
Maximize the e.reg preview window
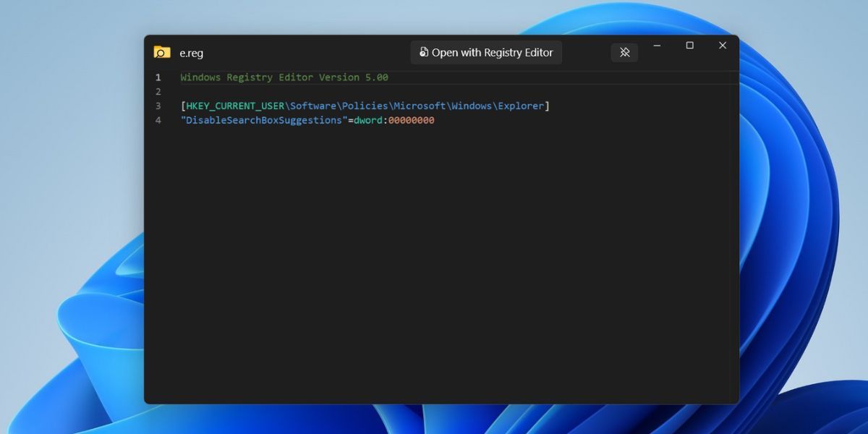[689, 46]
